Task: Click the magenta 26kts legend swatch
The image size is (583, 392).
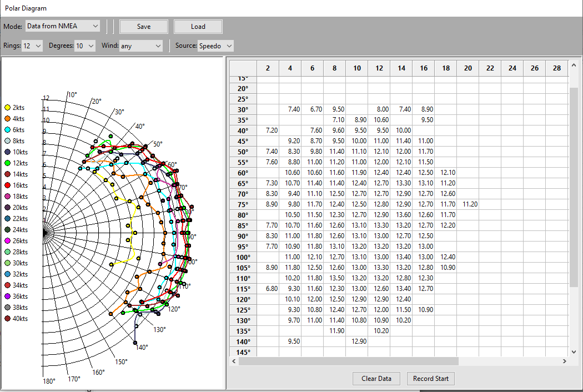Action: click(8, 241)
